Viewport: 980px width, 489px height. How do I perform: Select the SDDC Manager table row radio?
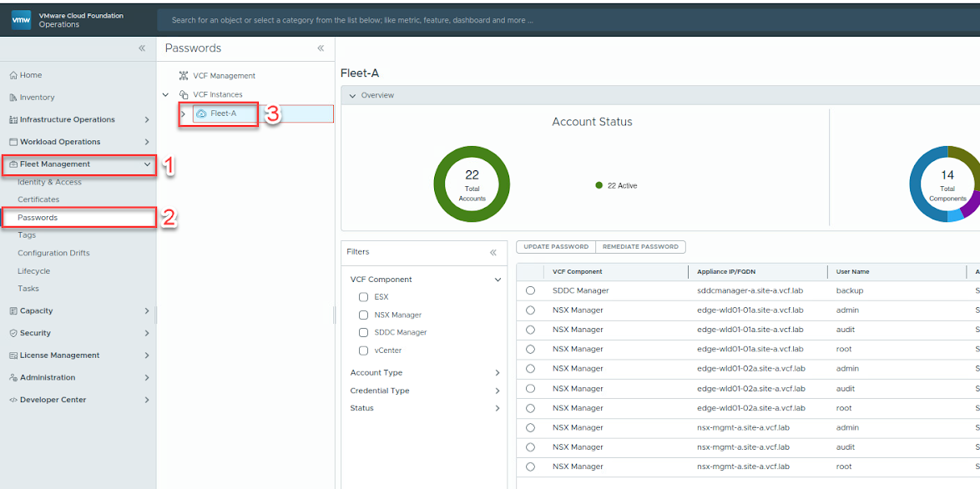click(x=531, y=290)
